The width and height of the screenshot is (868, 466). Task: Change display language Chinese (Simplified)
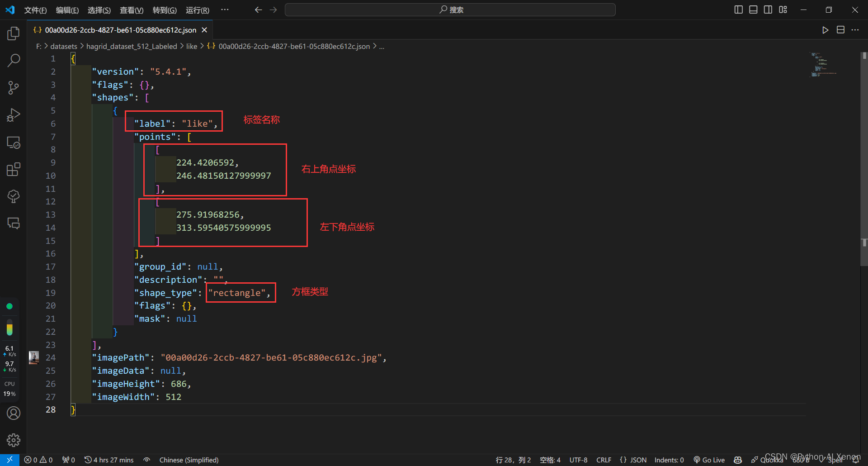tap(189, 460)
